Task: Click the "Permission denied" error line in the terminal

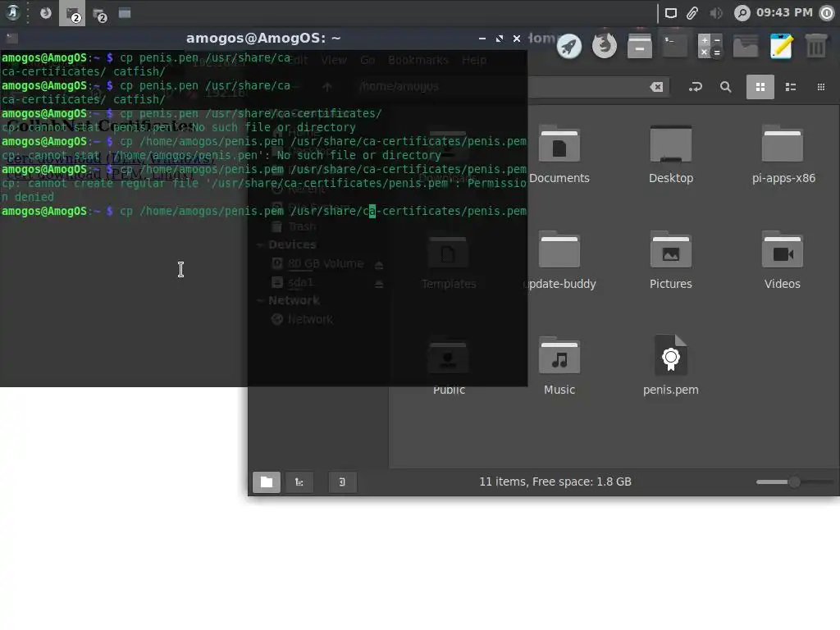Action: [x=263, y=190]
